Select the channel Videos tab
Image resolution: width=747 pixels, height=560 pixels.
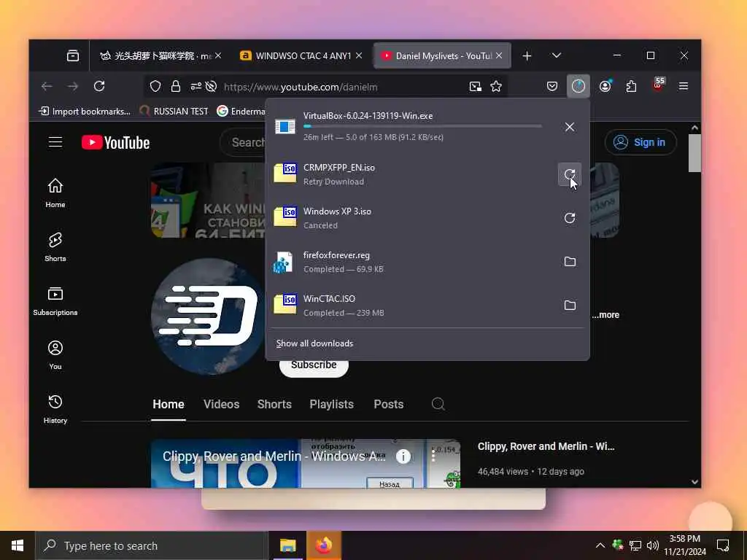(x=222, y=404)
